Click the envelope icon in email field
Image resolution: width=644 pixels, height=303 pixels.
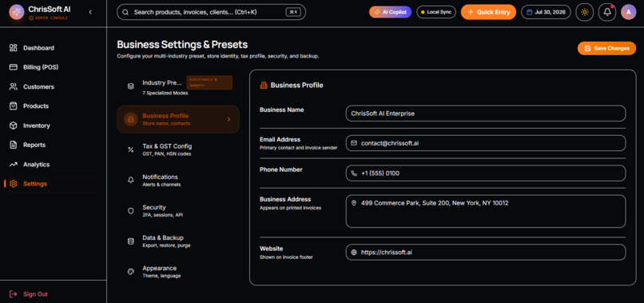[354, 143]
